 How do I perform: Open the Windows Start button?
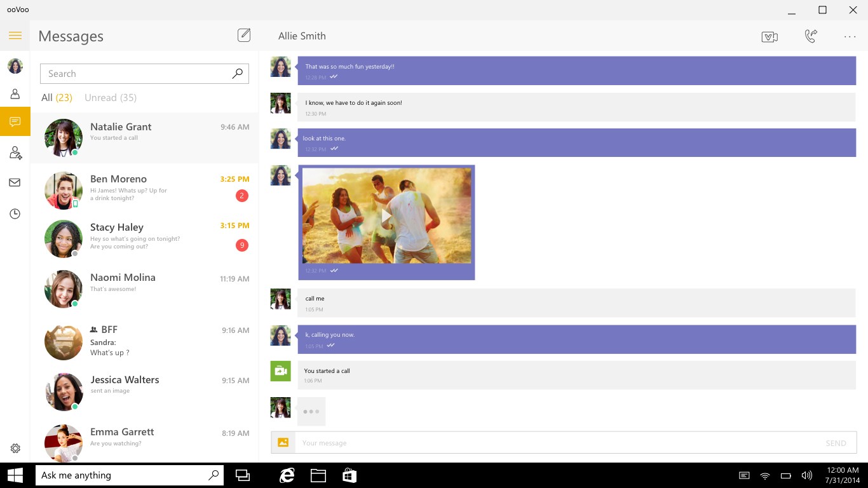(15, 475)
